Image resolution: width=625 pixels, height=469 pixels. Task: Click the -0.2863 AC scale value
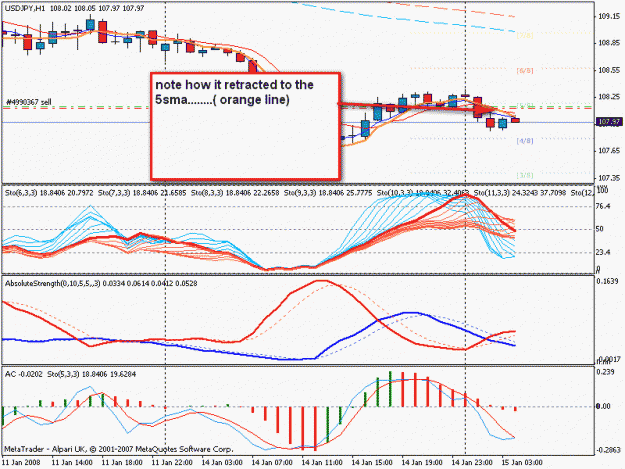coord(608,450)
